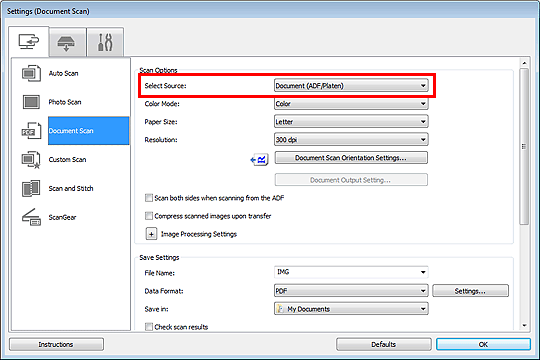Select Photo Scan in the list
This screenshot has height=360, width=540.
(x=65, y=102)
